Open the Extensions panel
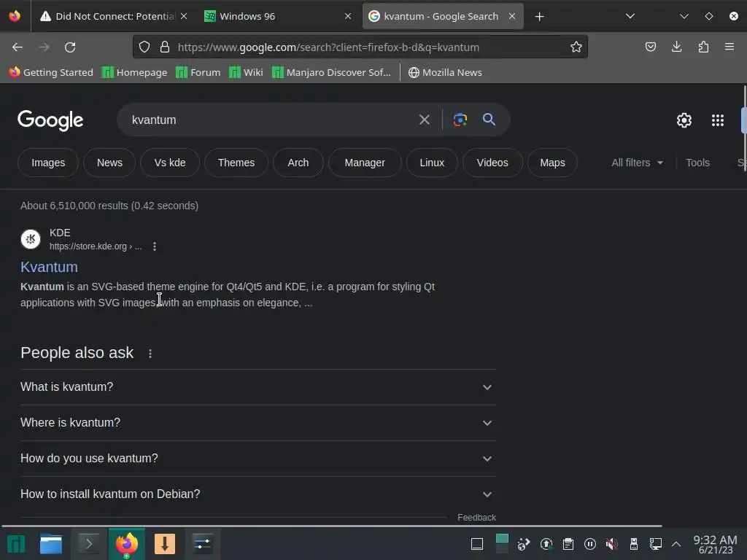The height and width of the screenshot is (560, 747). point(703,47)
